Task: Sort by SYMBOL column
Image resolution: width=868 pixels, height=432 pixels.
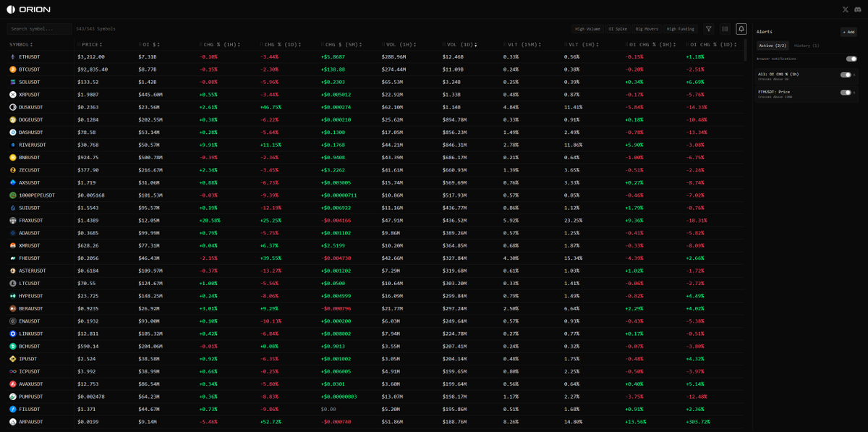Action: [21, 45]
